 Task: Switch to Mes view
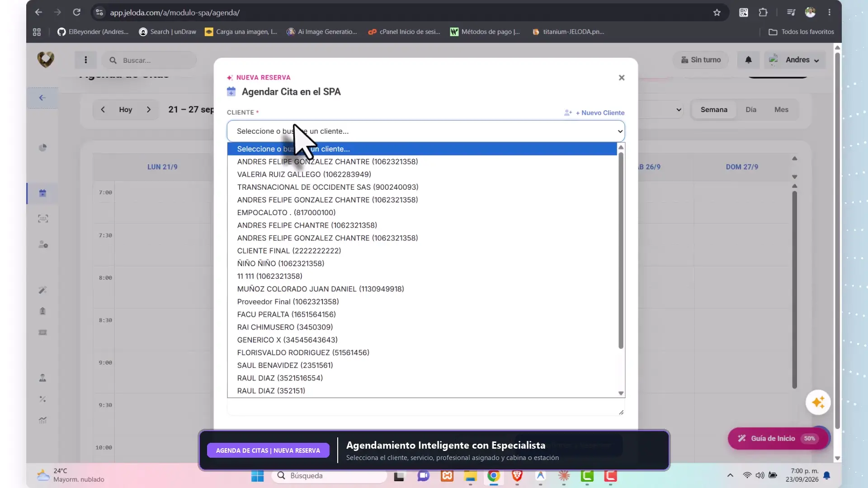781,109
